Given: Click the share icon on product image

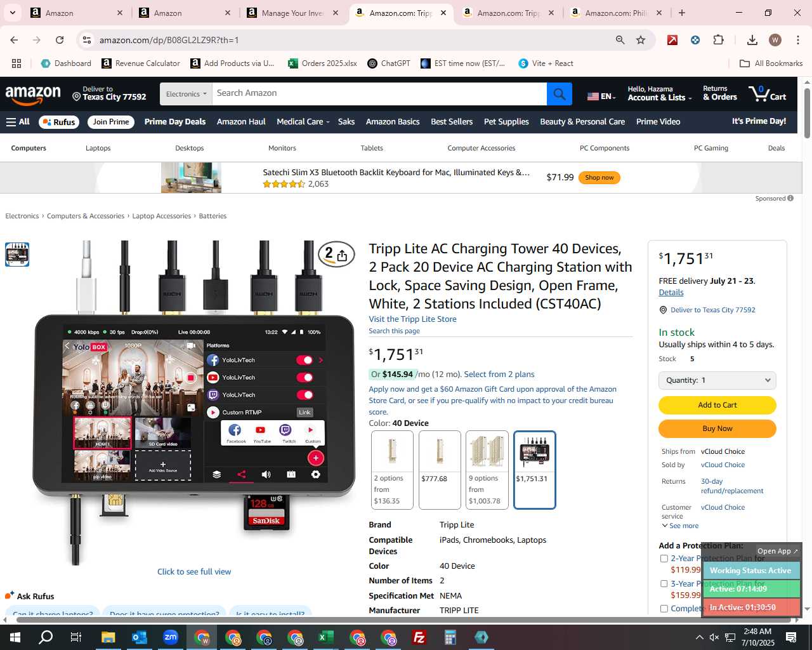Looking at the screenshot, I should [x=342, y=255].
